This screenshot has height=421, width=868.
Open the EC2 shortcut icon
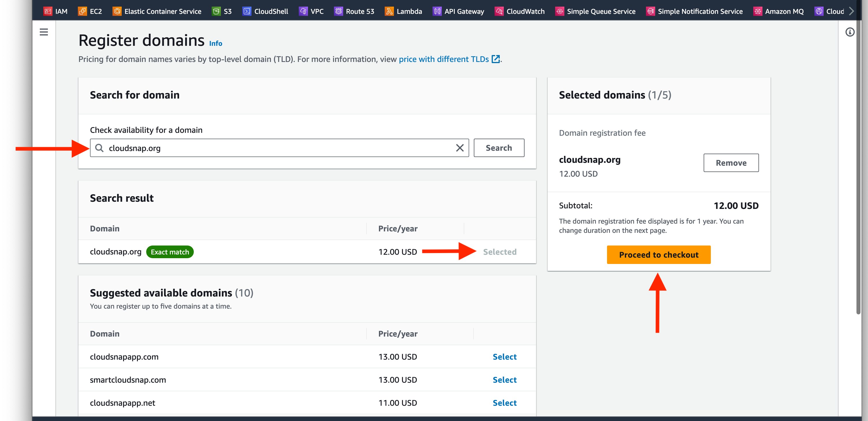[82, 11]
